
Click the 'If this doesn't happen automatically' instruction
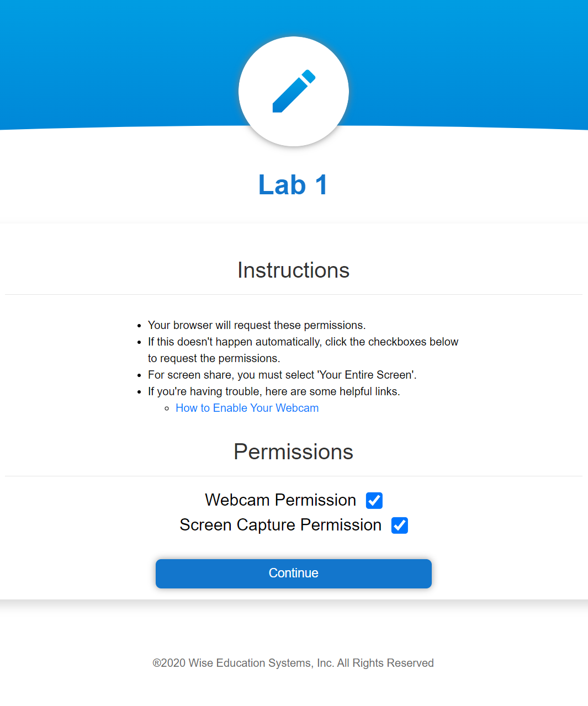pyautogui.click(x=303, y=350)
